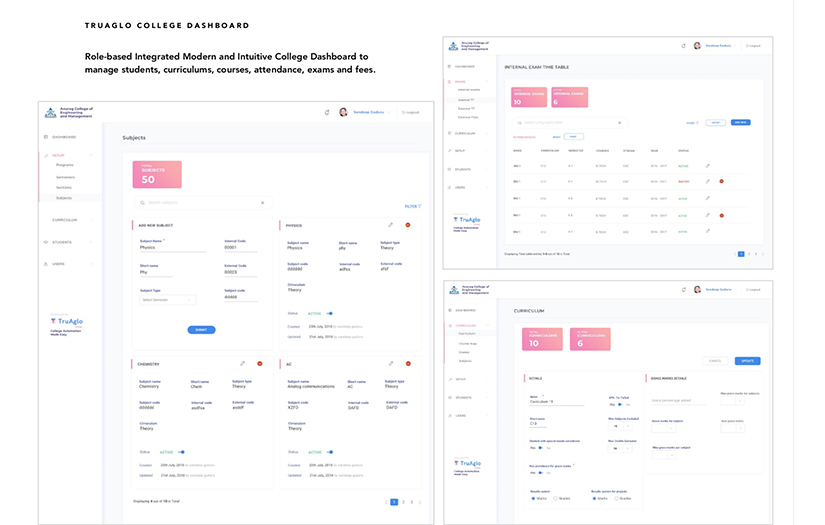
Task: Toggle student with special needs considered switch
Action: (540, 448)
